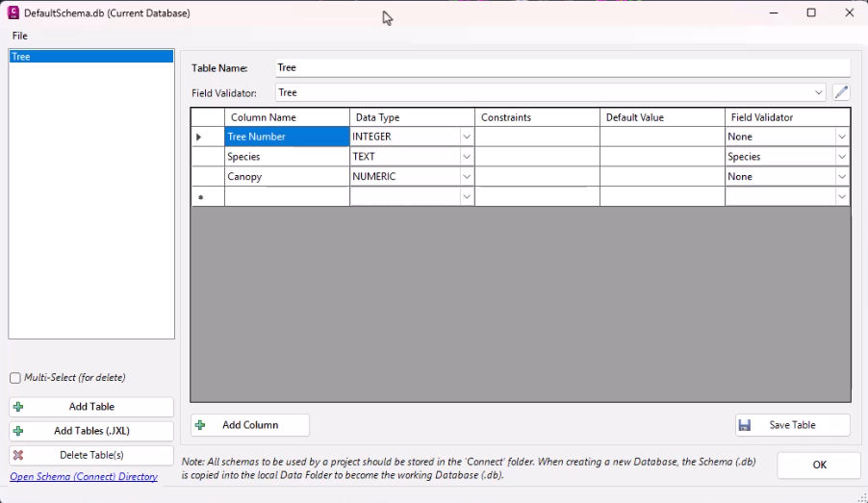Viewport: 868px width, 503px height.
Task: Confirm with the OK button
Action: [819, 465]
